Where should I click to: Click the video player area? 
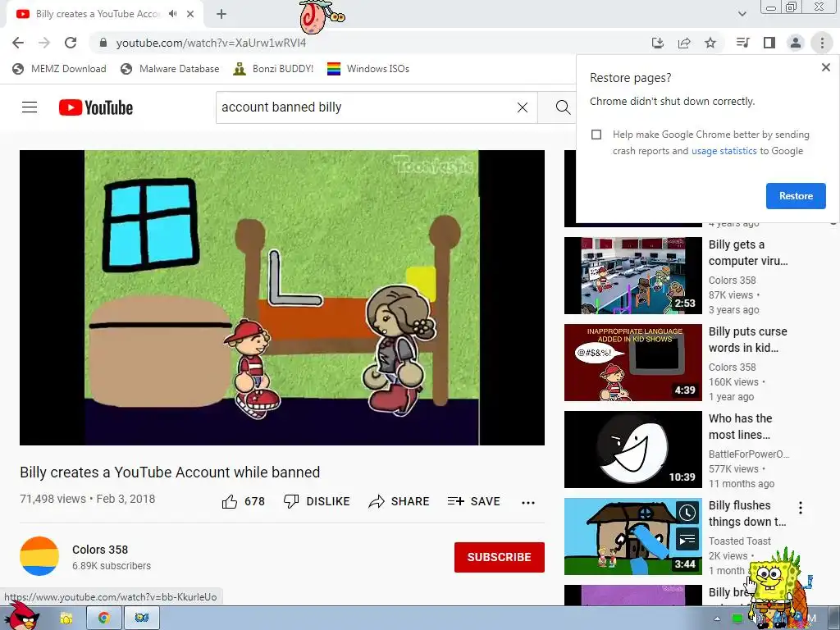[282, 297]
